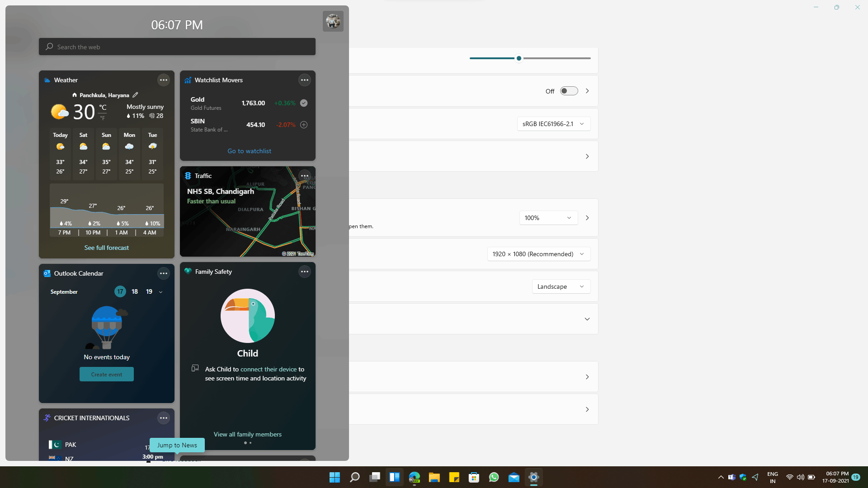868x488 pixels.
Task: Adjust the brightness slider in Settings
Action: (x=518, y=58)
